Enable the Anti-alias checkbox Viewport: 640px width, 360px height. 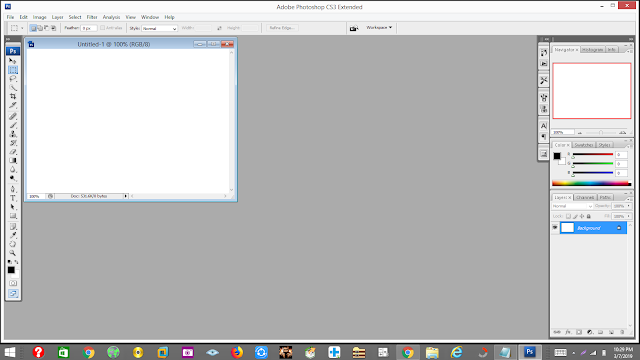(x=102, y=28)
